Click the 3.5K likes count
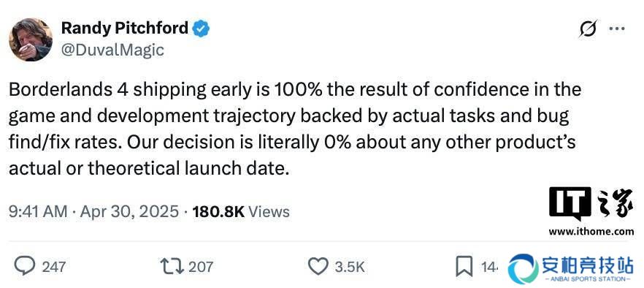Image resolution: width=644 pixels, height=288 pixels. tap(350, 267)
